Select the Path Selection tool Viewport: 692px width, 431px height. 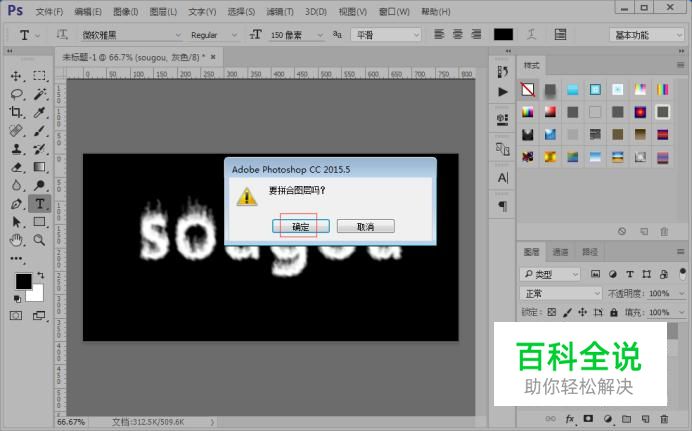coord(16,222)
